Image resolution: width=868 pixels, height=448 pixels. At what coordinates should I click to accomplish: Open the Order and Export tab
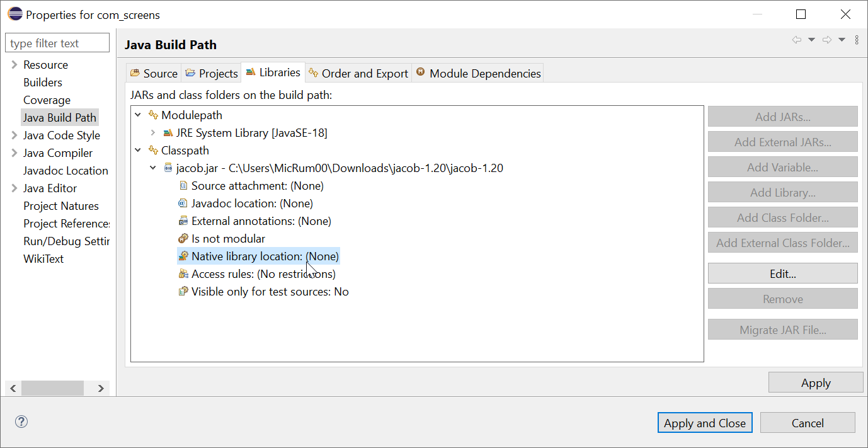click(x=358, y=73)
